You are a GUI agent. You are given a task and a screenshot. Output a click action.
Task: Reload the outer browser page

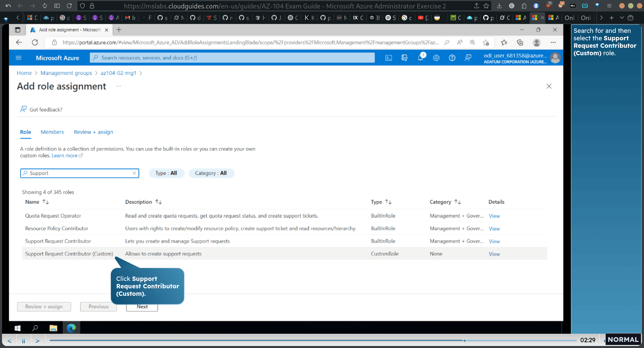tap(69, 6)
